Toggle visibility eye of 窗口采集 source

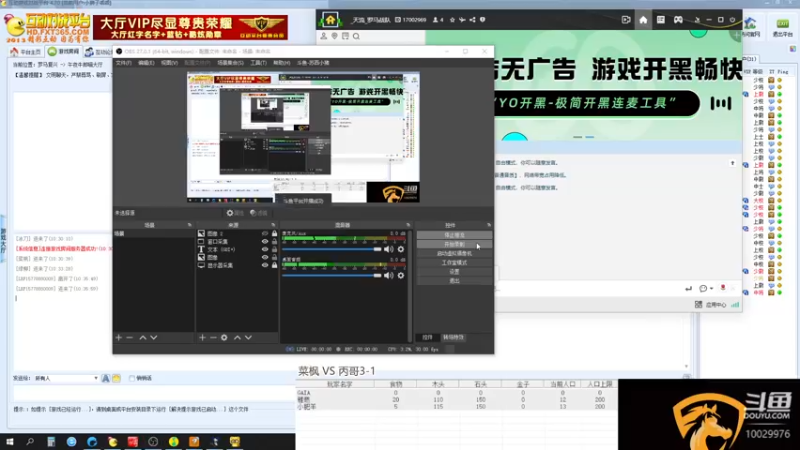click(x=265, y=242)
